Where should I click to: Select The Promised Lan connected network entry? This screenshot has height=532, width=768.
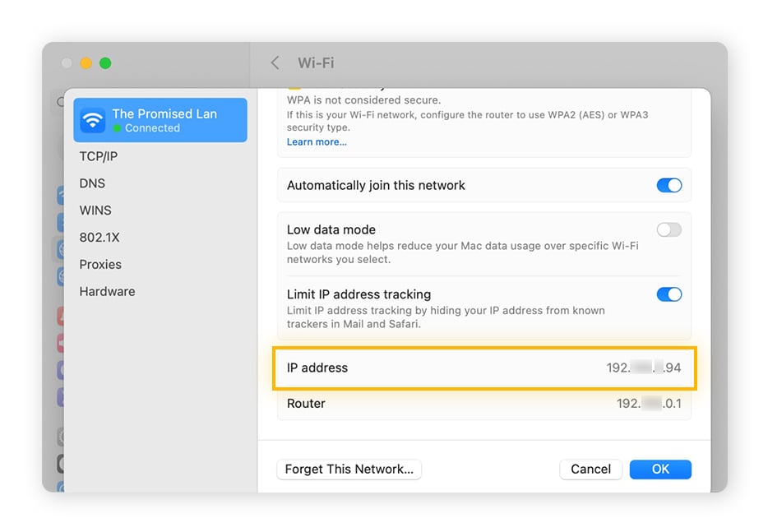click(x=160, y=119)
